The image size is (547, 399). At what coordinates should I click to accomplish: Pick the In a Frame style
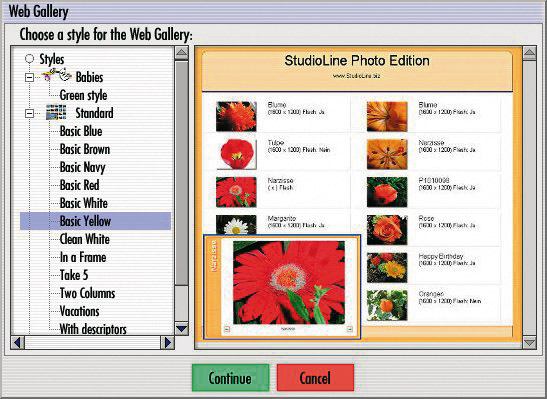pyautogui.click(x=83, y=257)
